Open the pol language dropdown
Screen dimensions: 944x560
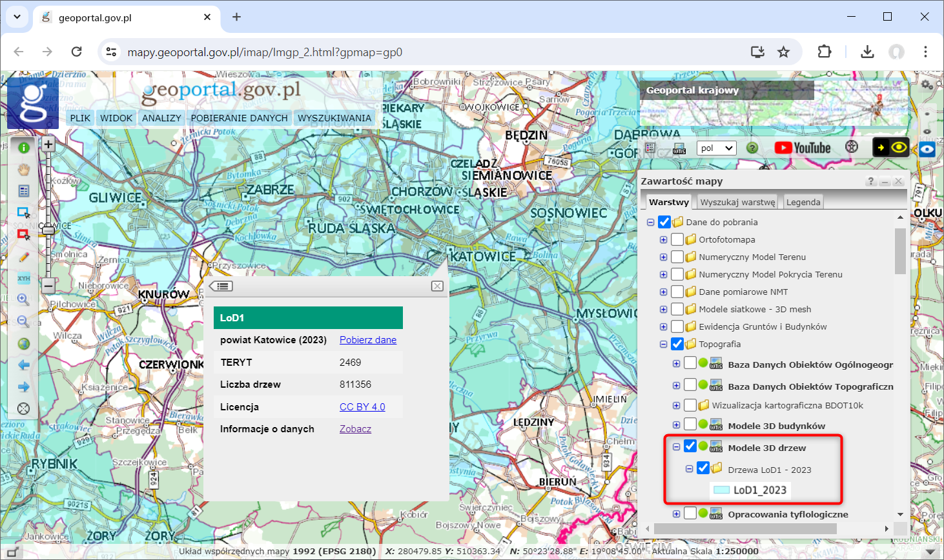[716, 147]
